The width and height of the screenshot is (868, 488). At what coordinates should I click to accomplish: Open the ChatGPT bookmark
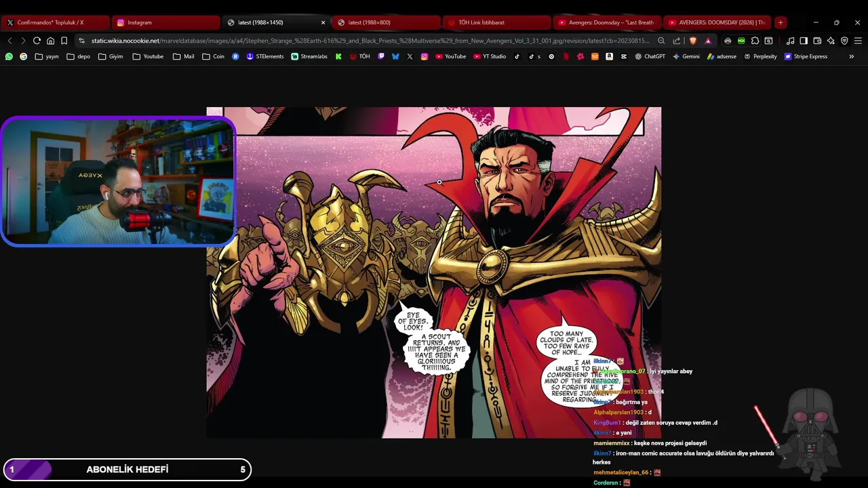click(650, 56)
